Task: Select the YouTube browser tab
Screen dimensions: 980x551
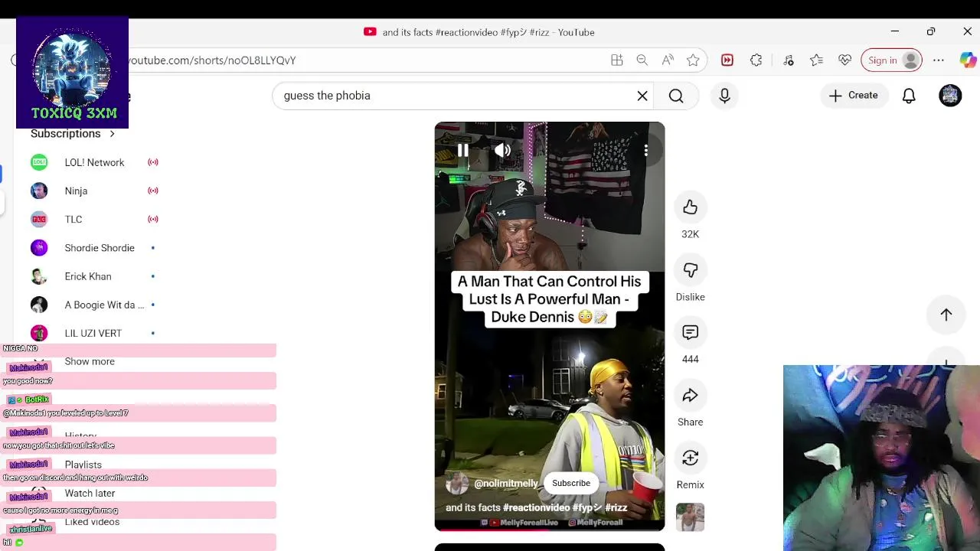Action: pos(479,32)
